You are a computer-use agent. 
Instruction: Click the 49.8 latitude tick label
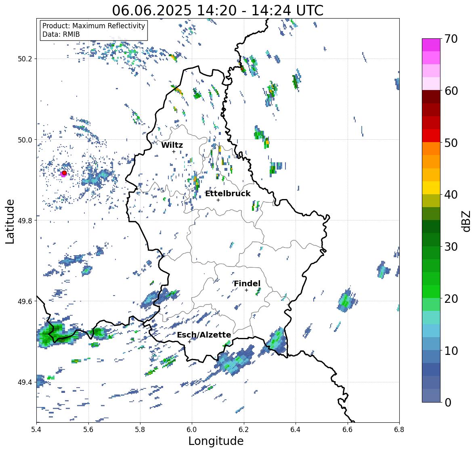point(25,220)
